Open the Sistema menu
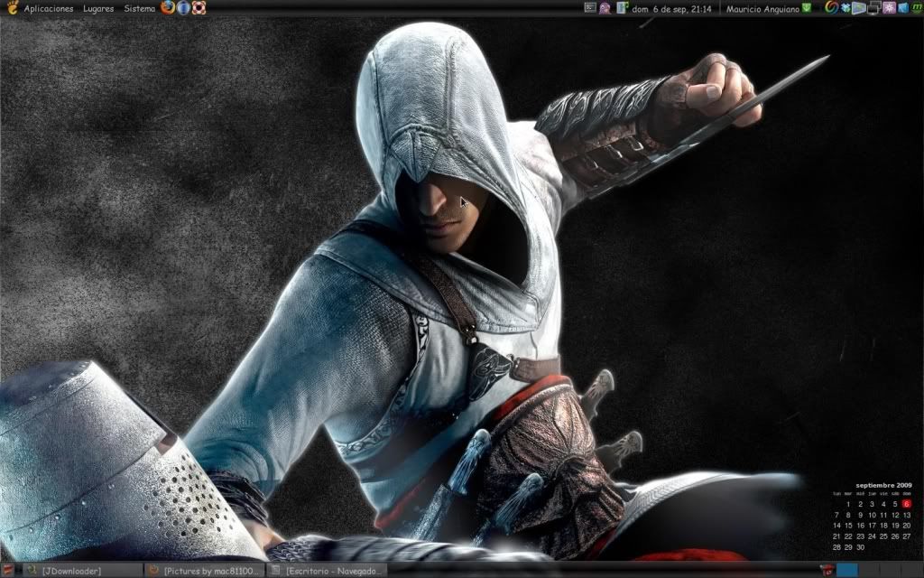Image resolution: width=924 pixels, height=578 pixels. tap(140, 9)
